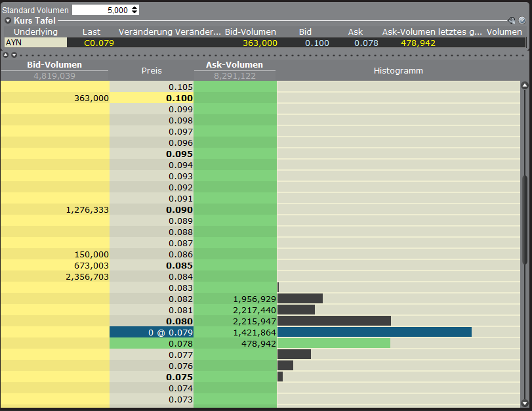The image size is (532, 411).
Task: Click the Bid-Volumen column header
Action: tap(54, 65)
